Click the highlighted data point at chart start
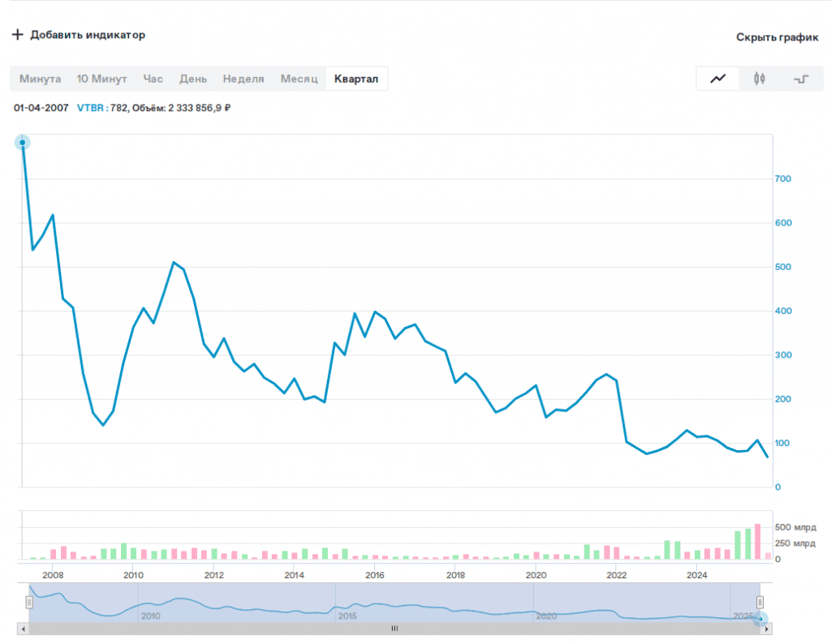The width and height of the screenshot is (831, 644). pos(23,143)
